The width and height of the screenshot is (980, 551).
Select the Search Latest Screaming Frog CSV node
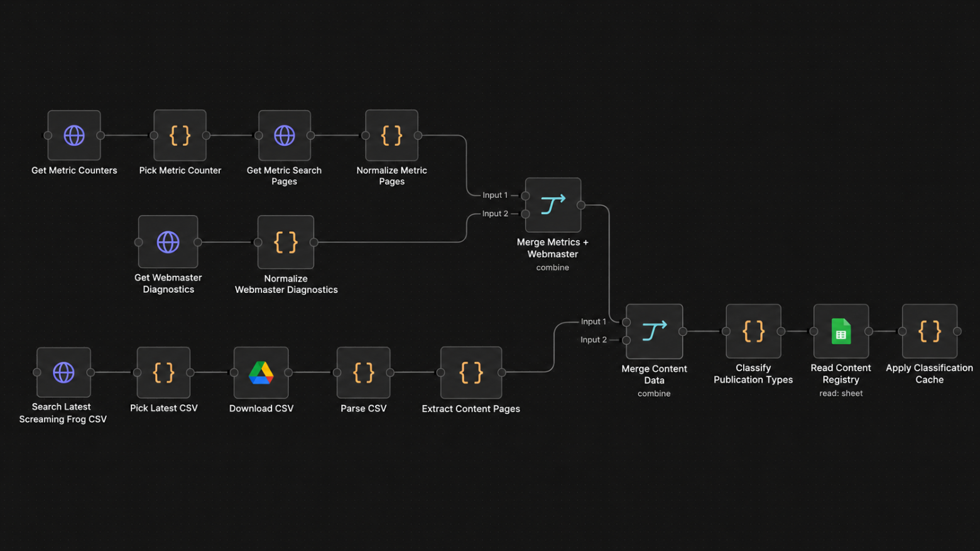click(63, 373)
